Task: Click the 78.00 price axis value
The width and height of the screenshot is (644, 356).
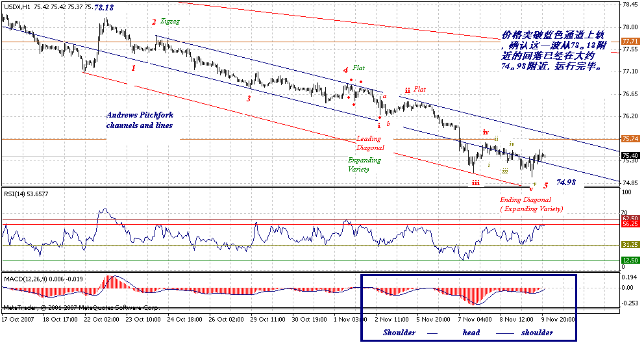Action: pyautogui.click(x=630, y=27)
